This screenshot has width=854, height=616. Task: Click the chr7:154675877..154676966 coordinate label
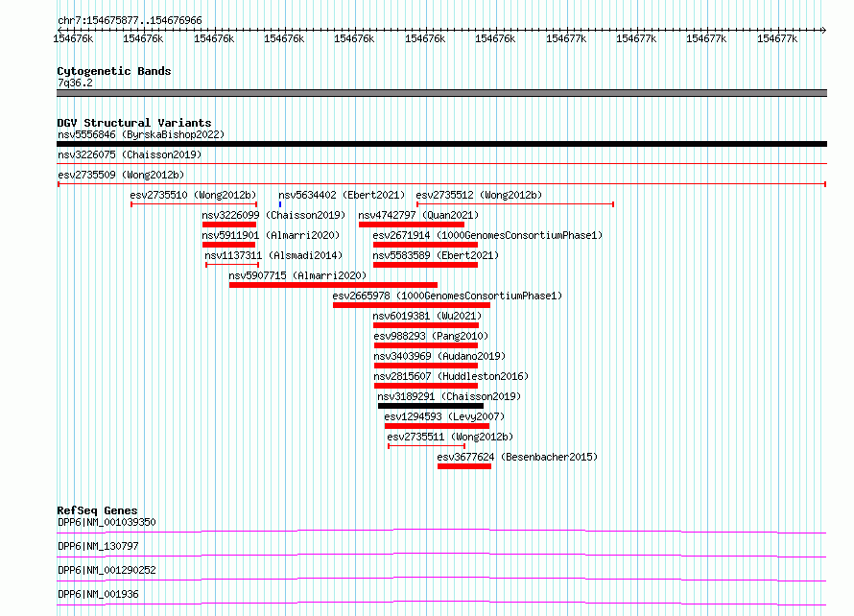click(130, 20)
